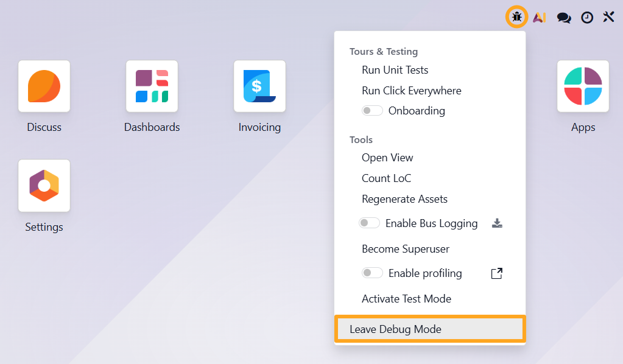Click the Discuss label text
Viewport: 623px width, 364px height.
click(x=44, y=127)
